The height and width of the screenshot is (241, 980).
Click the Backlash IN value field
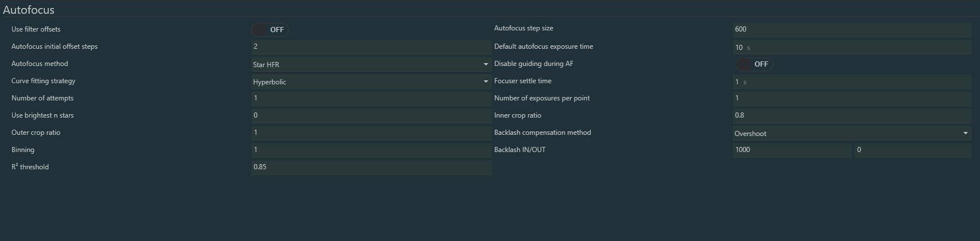tap(792, 150)
